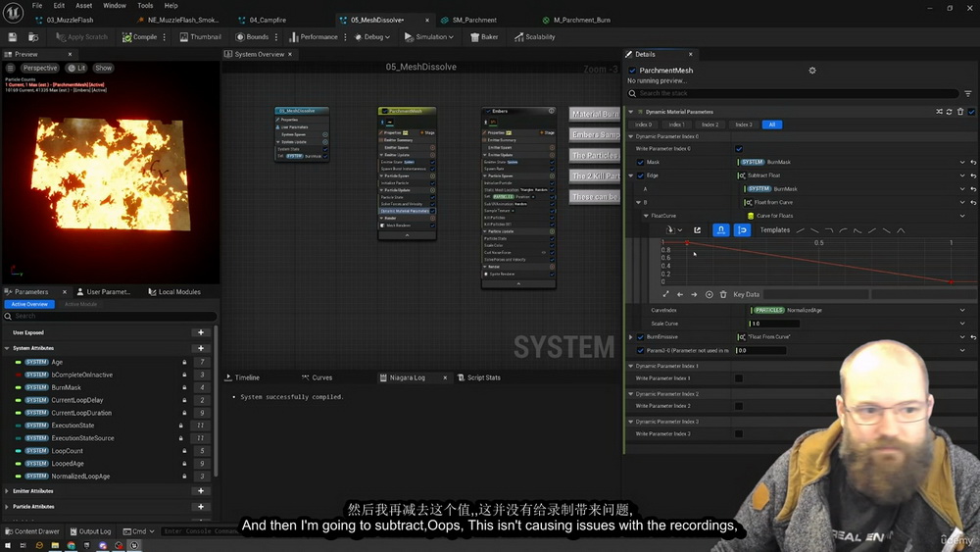Open the Debug dropdown
This screenshot has width=980, height=552.
pyautogui.click(x=372, y=37)
